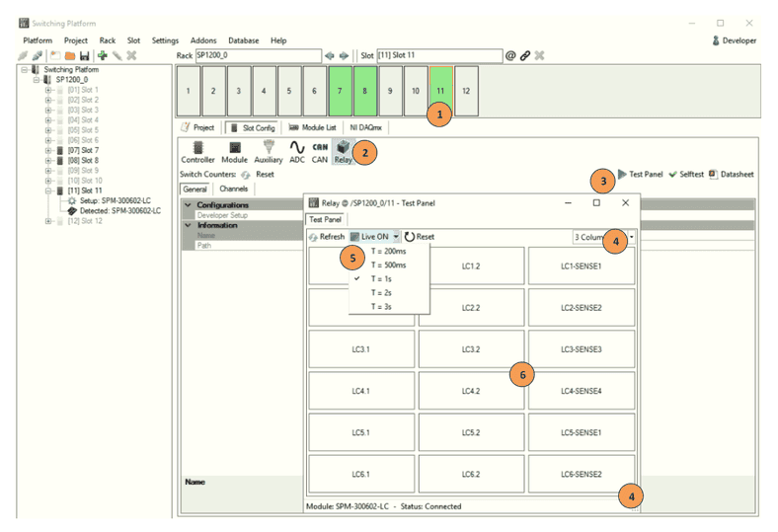
Task: Click the Rack name input field
Action: (x=258, y=55)
